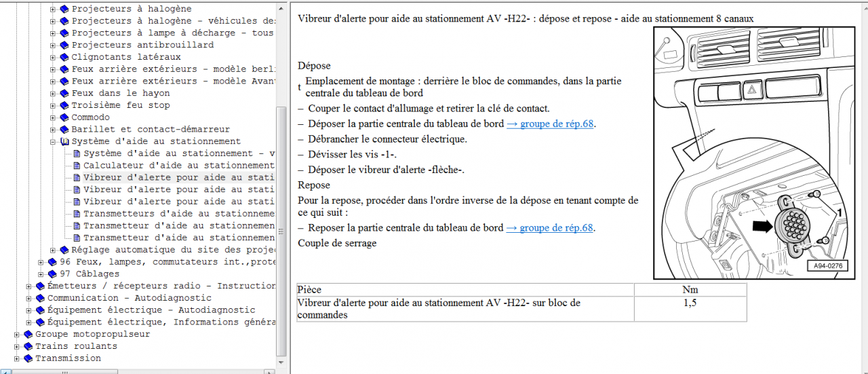The width and height of the screenshot is (868, 374).
Task: Click the book icon beside Troisième feu stop
Action: click(x=64, y=105)
